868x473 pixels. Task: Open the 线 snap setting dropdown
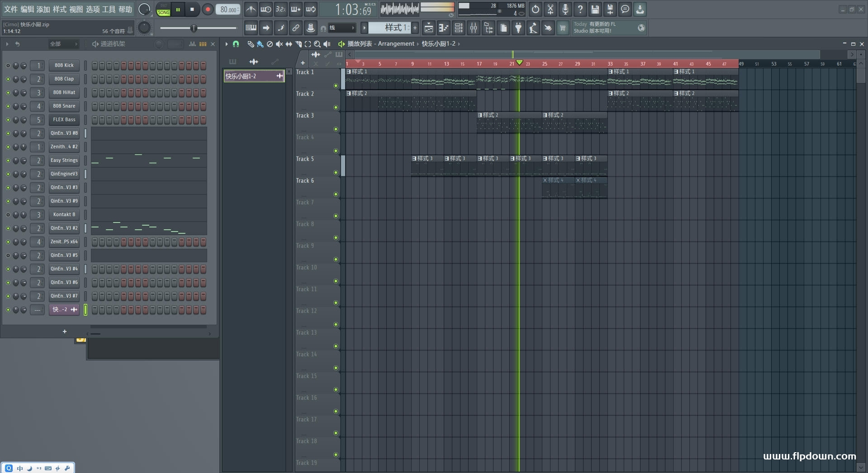click(x=342, y=28)
